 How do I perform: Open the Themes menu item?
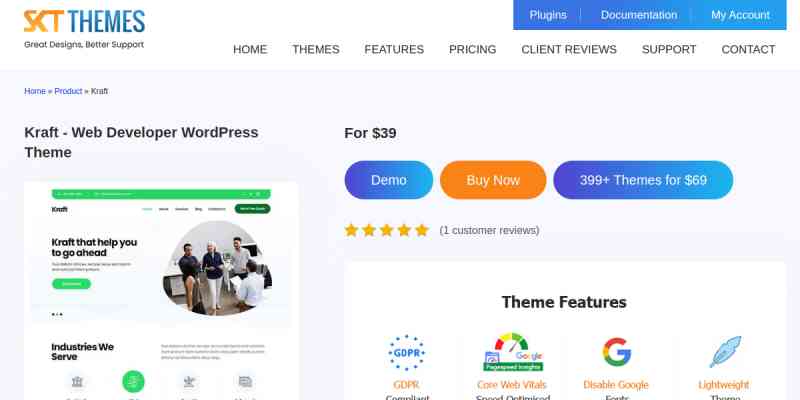coord(316,49)
